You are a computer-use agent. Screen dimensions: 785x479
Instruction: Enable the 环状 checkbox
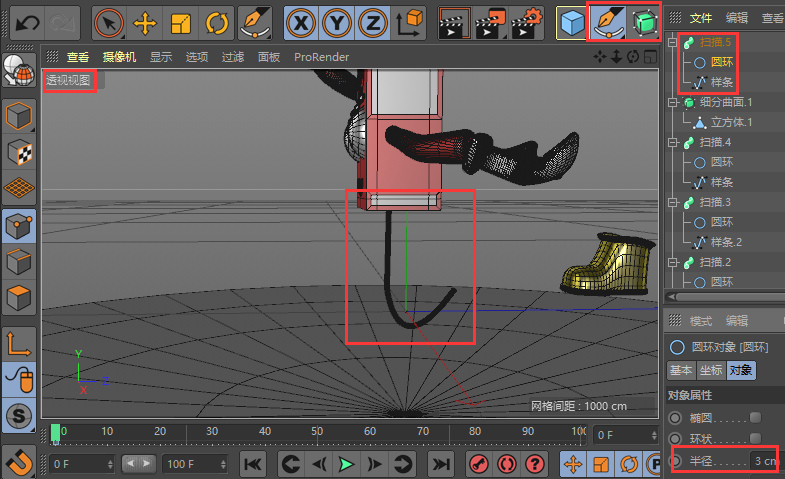755,438
